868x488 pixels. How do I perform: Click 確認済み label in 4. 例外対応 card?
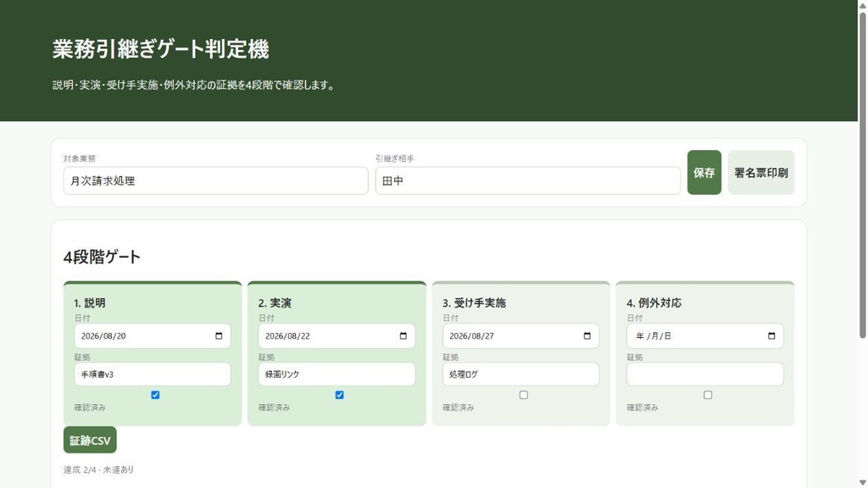[x=643, y=408]
